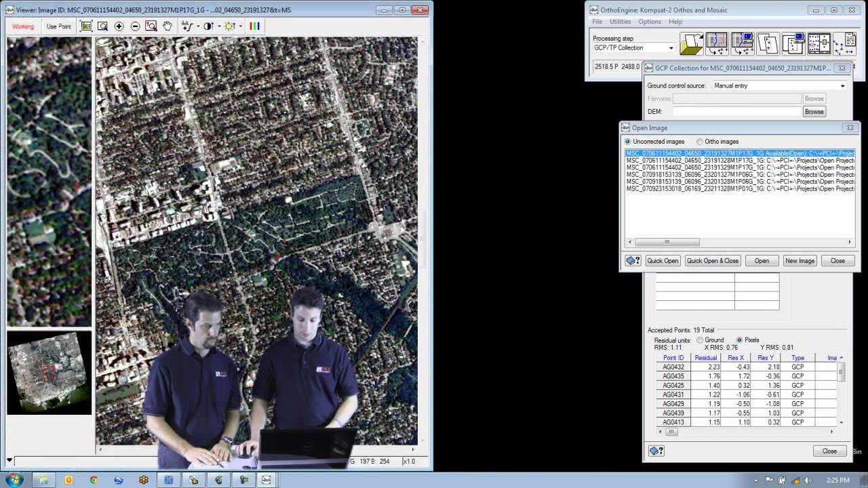Click the Quick Open button
Screen dimensions: 868x488
click(x=663, y=261)
